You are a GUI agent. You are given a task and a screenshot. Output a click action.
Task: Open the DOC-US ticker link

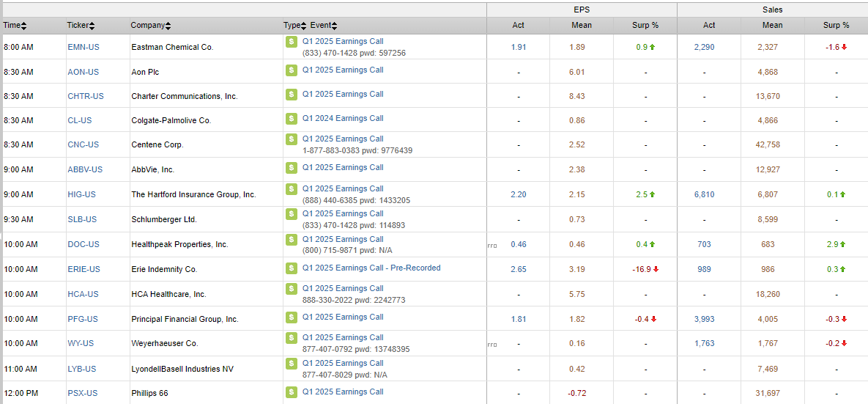83,244
